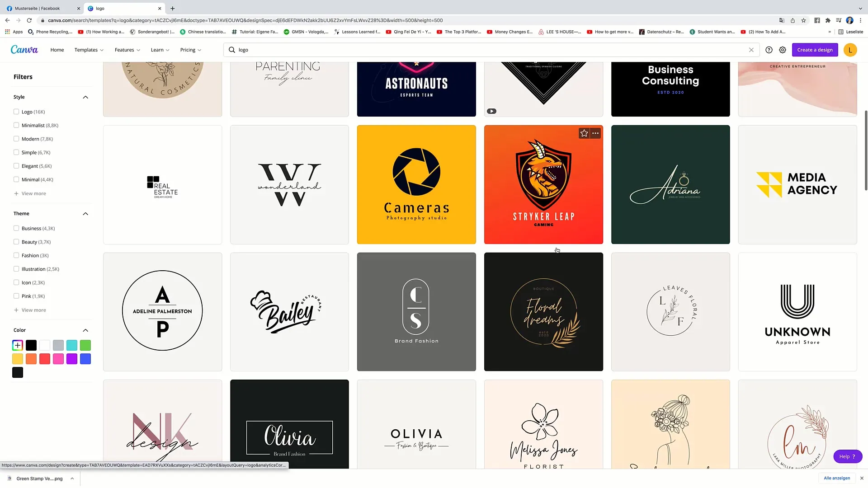Go to Home in Canva nav
This screenshot has height=488, width=868.
coord(57,50)
